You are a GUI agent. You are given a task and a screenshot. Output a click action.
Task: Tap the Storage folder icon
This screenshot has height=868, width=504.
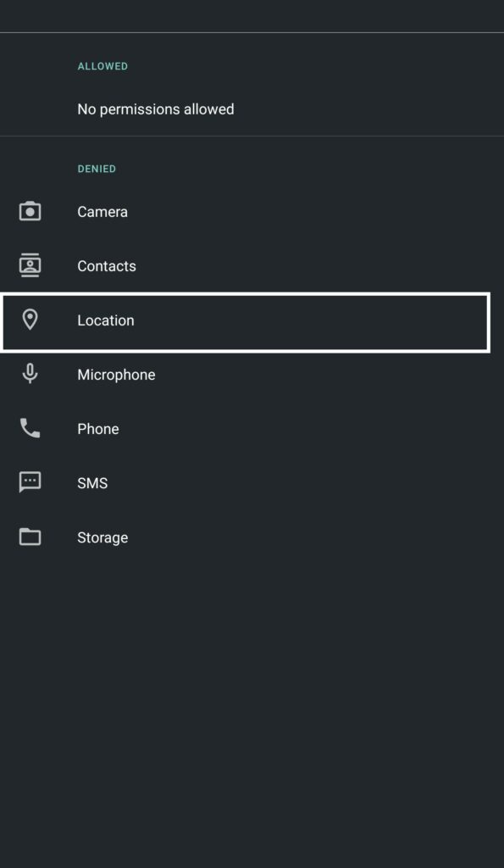click(30, 537)
